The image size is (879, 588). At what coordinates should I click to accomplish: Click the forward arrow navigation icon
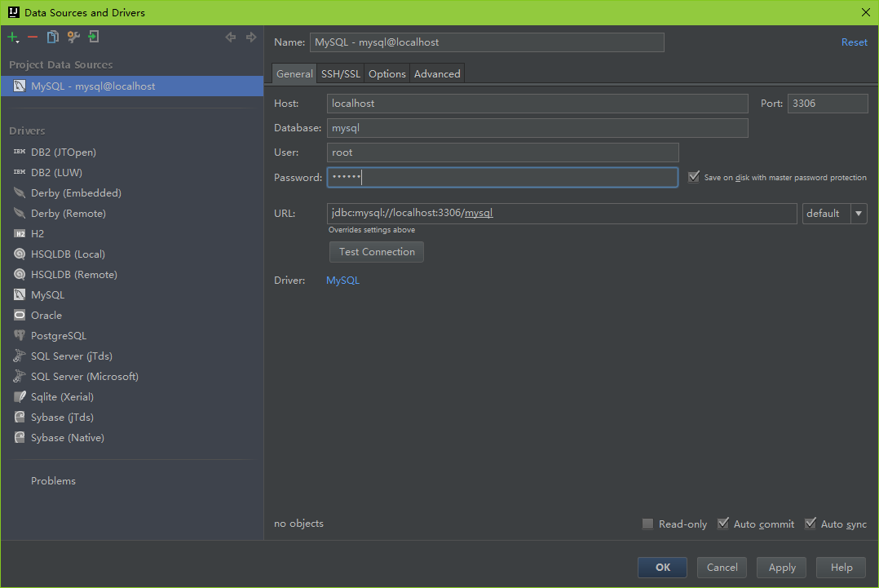pyautogui.click(x=251, y=37)
